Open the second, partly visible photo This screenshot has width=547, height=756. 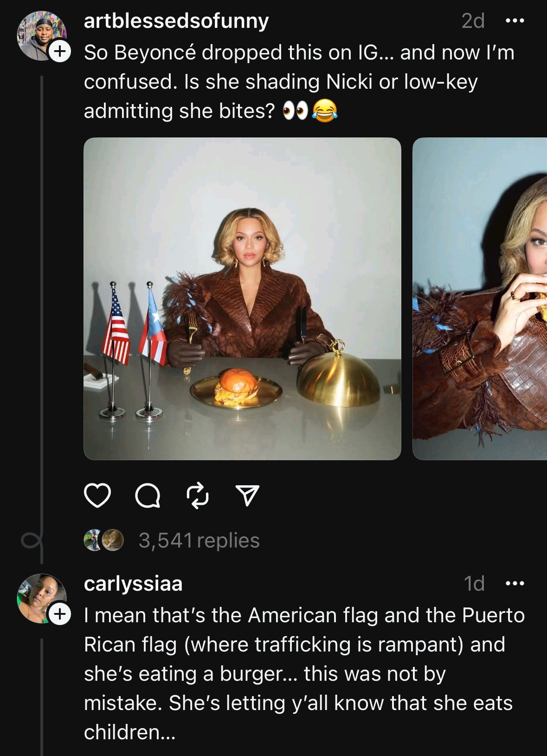pos(480,299)
